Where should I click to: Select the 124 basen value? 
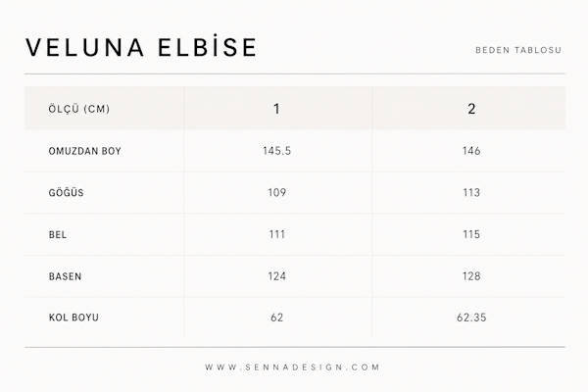[x=276, y=276]
